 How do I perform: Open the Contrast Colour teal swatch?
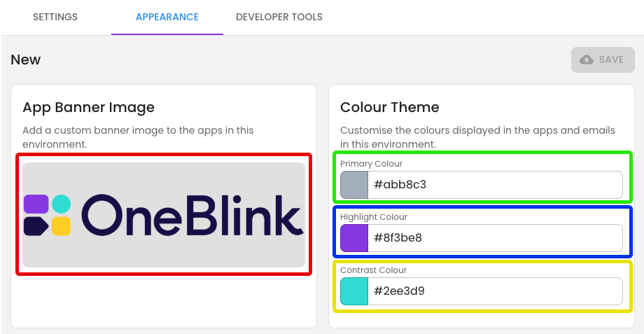tap(354, 291)
